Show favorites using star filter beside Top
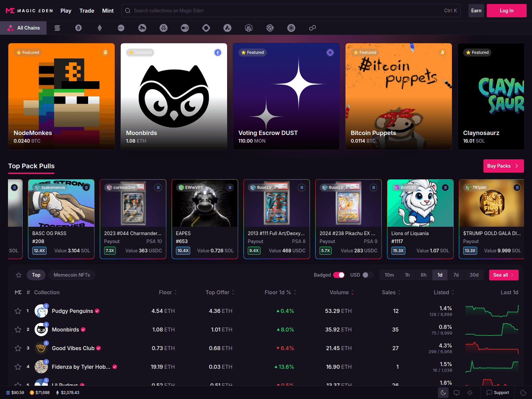532x399 pixels. [x=19, y=275]
